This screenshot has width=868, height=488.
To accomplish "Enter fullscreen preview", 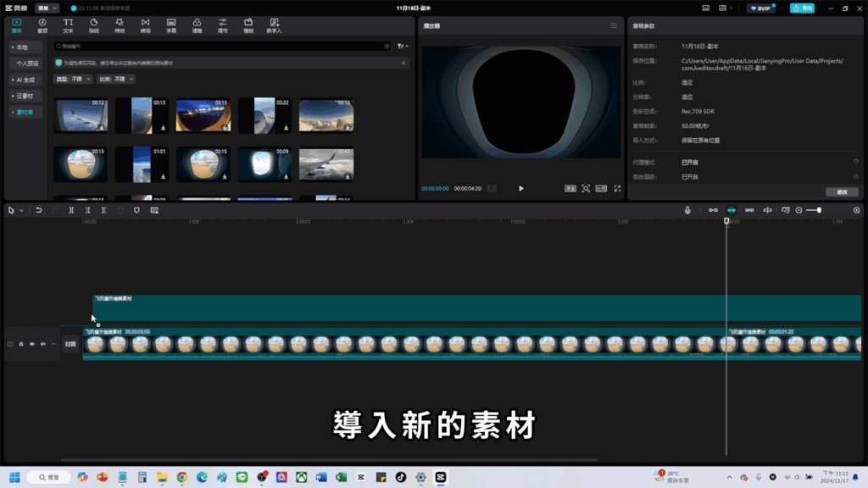I will click(617, 189).
